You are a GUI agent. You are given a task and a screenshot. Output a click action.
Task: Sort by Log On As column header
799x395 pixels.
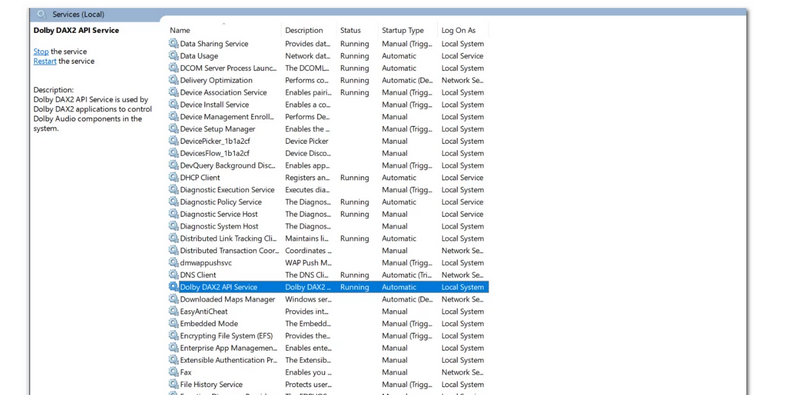pyautogui.click(x=458, y=30)
